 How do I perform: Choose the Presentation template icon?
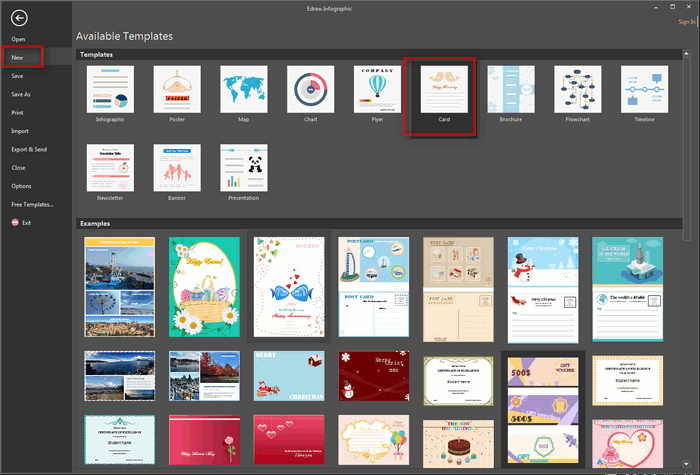243,167
